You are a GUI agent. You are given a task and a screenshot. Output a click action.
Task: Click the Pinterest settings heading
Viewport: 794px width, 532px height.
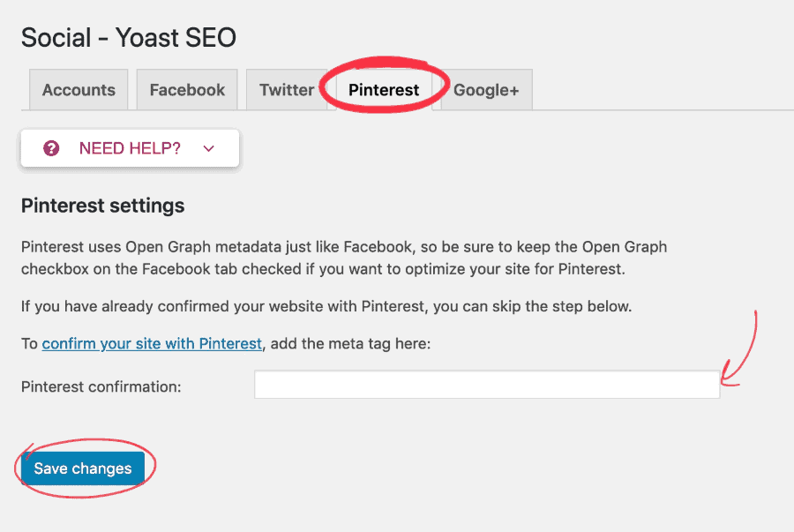click(x=103, y=206)
